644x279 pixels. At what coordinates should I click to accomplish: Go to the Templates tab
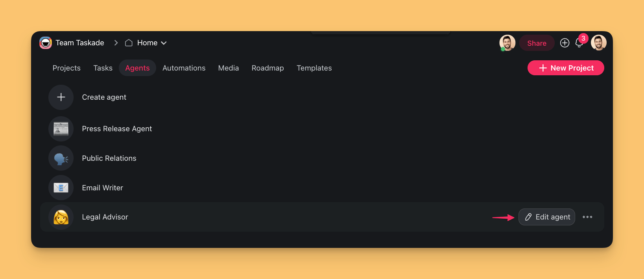click(x=314, y=68)
